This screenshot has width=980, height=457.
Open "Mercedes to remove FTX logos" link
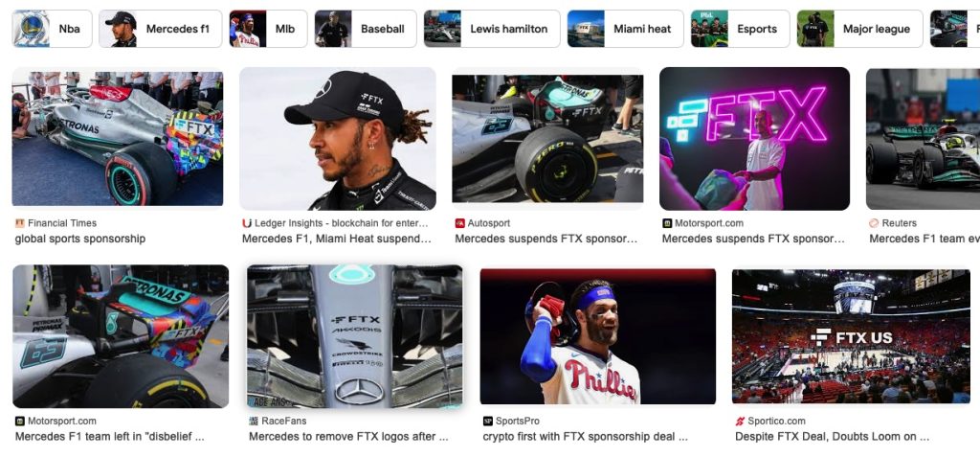[348, 436]
